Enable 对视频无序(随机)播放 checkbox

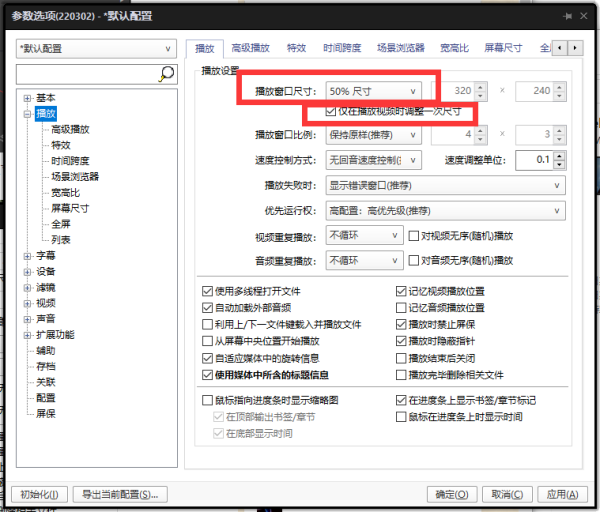413,236
